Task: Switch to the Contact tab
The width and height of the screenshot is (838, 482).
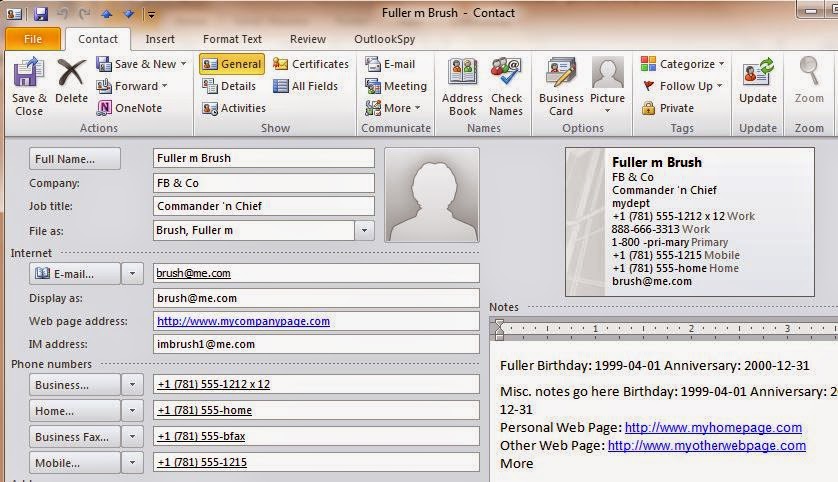Action: tap(97, 39)
